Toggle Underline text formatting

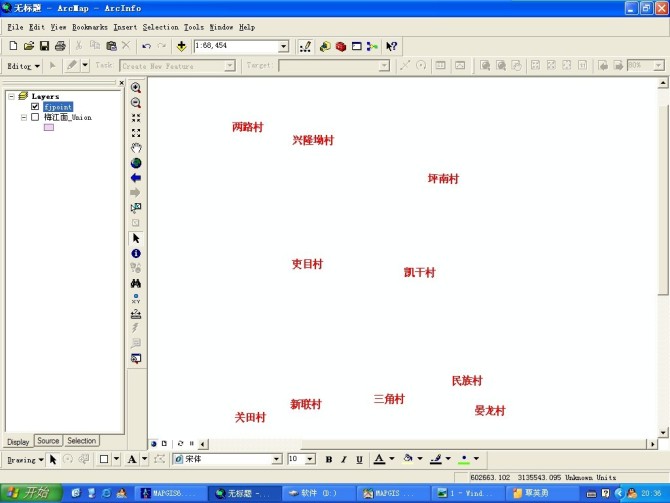[x=359, y=459]
